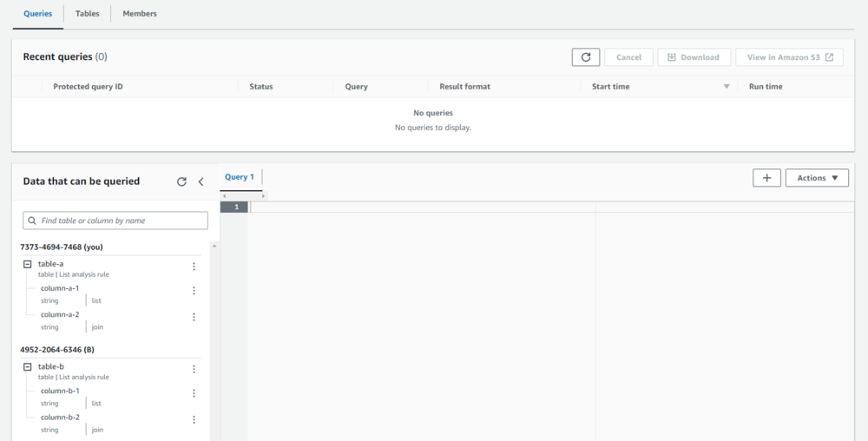
Task: Open the Actions dropdown menu
Action: tap(817, 178)
